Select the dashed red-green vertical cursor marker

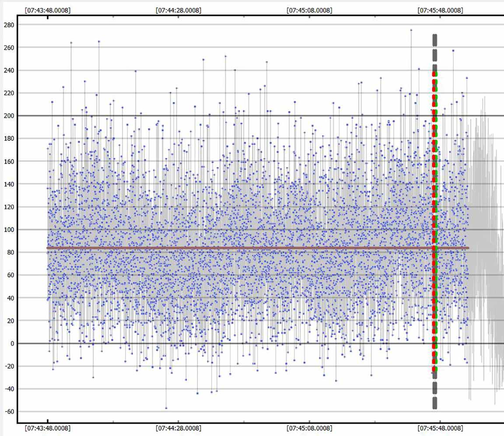435,219
